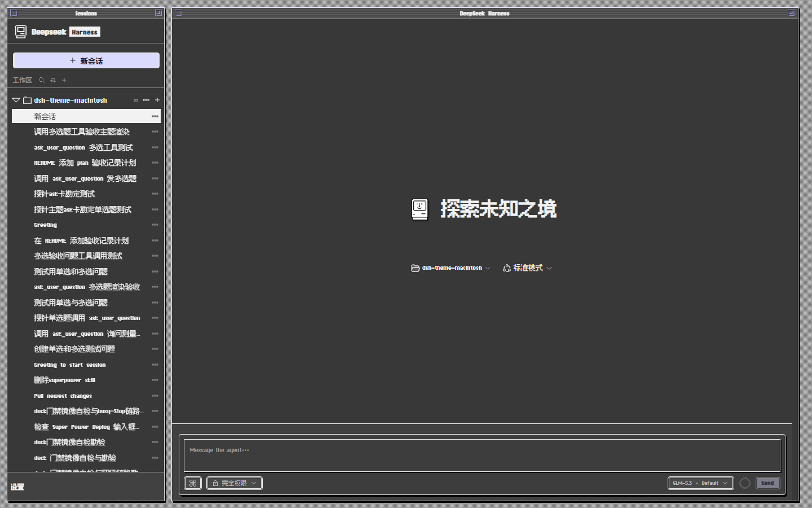
Task: Open session 调用多选题工具验收主题渲染
Action: pos(86,132)
